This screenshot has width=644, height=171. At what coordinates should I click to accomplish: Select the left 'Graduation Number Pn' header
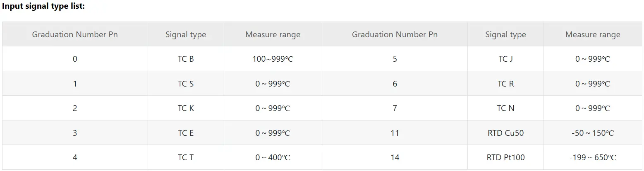[x=75, y=34]
